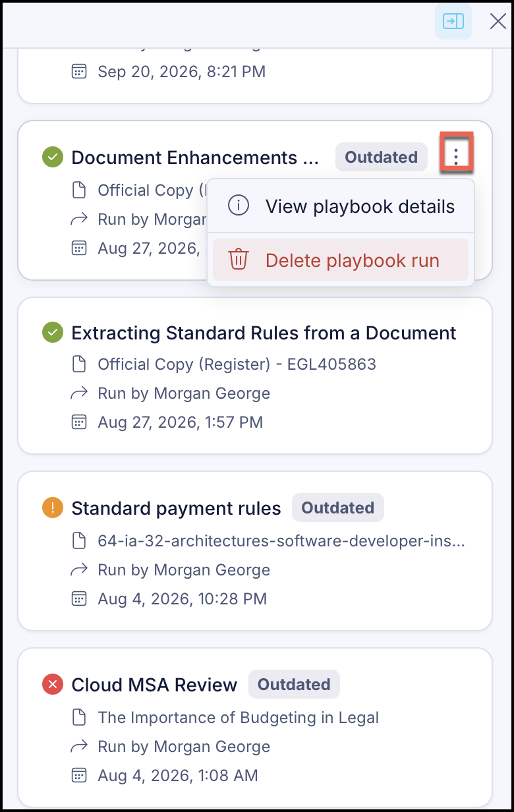Click the info icon in menu
This screenshot has height=812, width=514.
point(238,206)
